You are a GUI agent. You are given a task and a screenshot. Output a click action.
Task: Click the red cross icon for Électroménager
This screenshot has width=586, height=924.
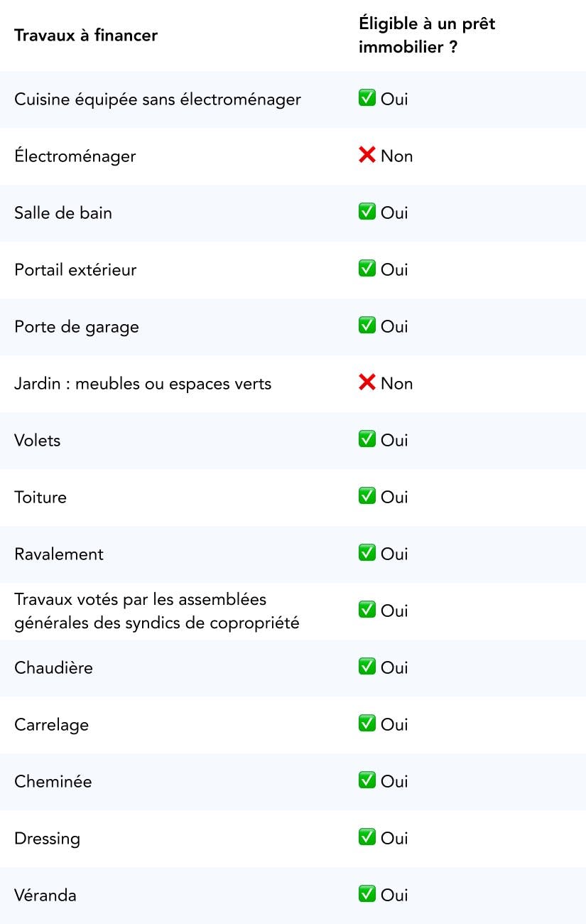point(367,155)
